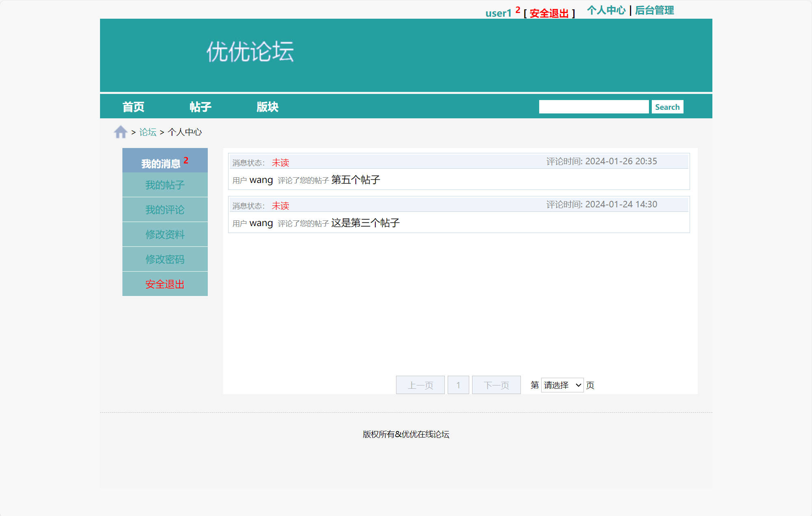This screenshot has width=812, height=516.
Task: Click 安全退出 at the top bar
Action: 549,13
